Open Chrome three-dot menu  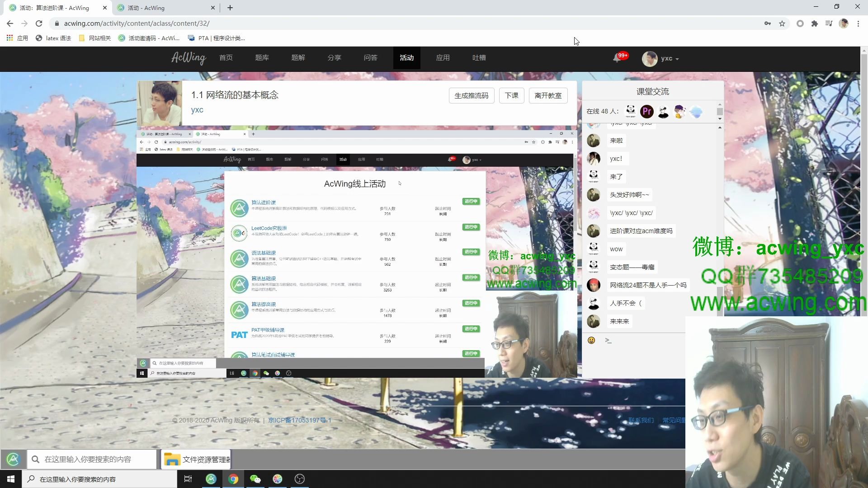tap(858, 23)
